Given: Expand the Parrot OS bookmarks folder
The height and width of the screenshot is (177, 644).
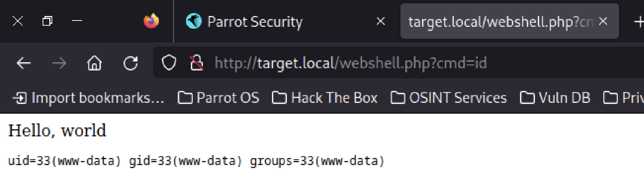Looking at the screenshot, I should (x=219, y=98).
